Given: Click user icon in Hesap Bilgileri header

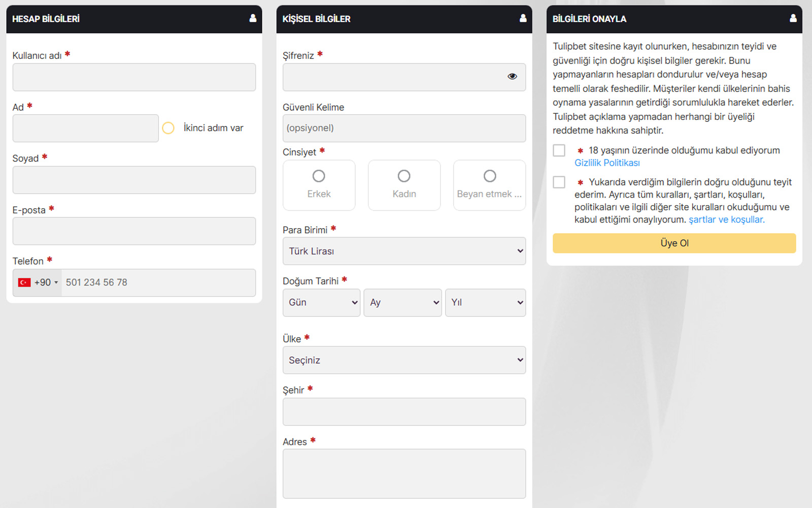Looking at the screenshot, I should (253, 18).
